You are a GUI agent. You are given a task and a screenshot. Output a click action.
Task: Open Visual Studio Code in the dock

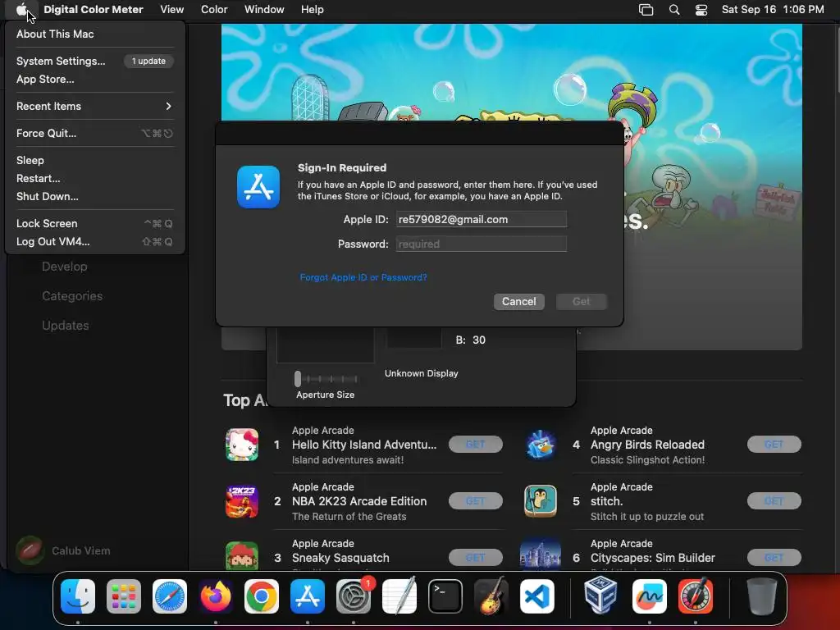(537, 596)
